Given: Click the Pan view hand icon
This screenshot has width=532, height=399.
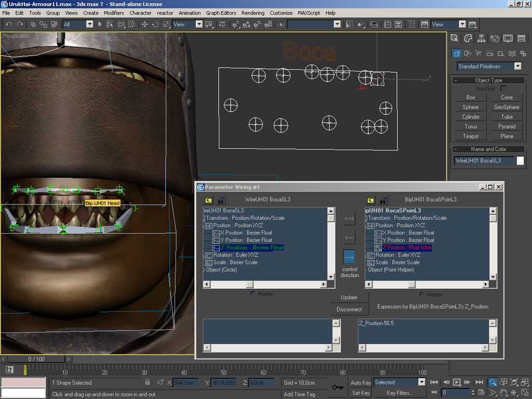Looking at the screenshot, I should tap(503, 393).
